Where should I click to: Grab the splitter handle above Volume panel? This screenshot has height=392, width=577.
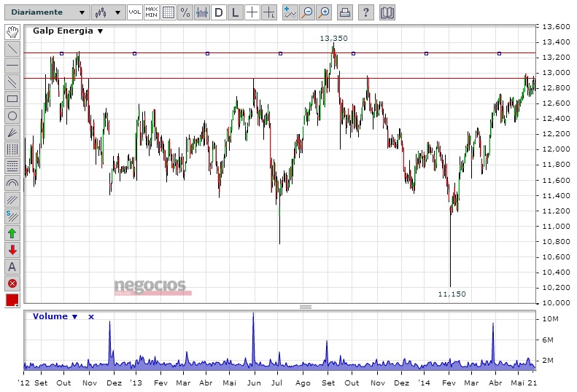pos(306,307)
